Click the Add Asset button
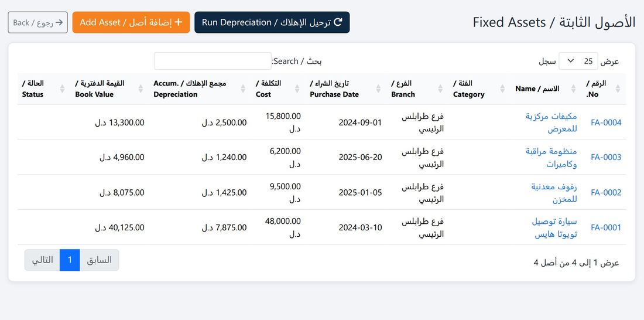The width and height of the screenshot is (644, 320). point(131,22)
